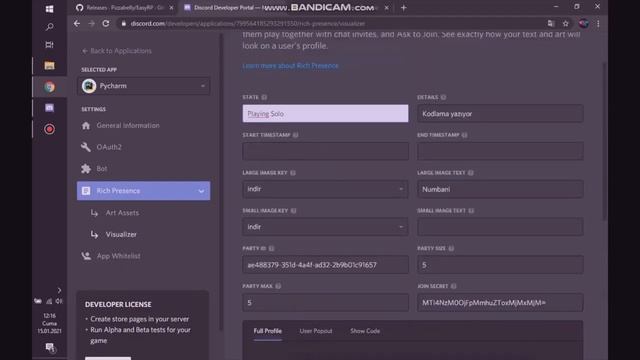Edit Large Image Text field
Viewport: 640px width, 360px height.
[500, 189]
